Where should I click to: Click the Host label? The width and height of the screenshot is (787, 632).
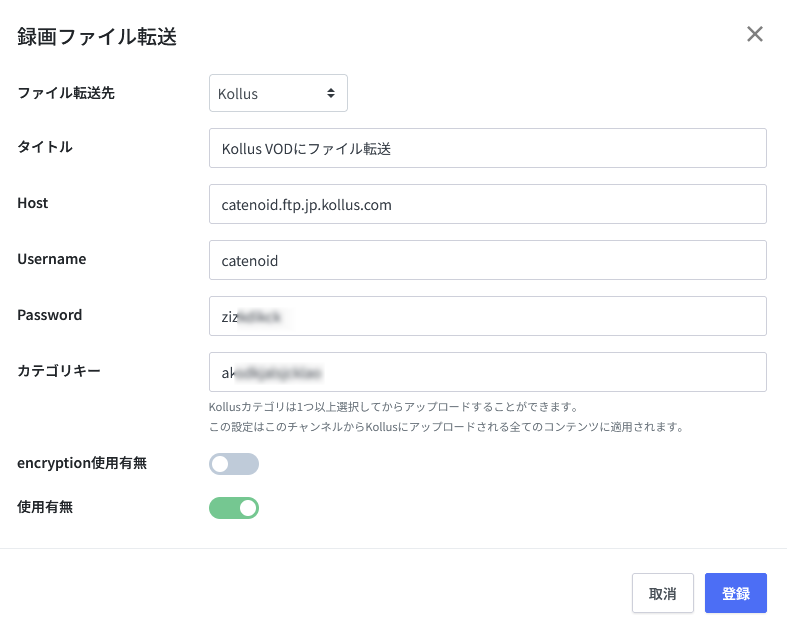pos(33,203)
